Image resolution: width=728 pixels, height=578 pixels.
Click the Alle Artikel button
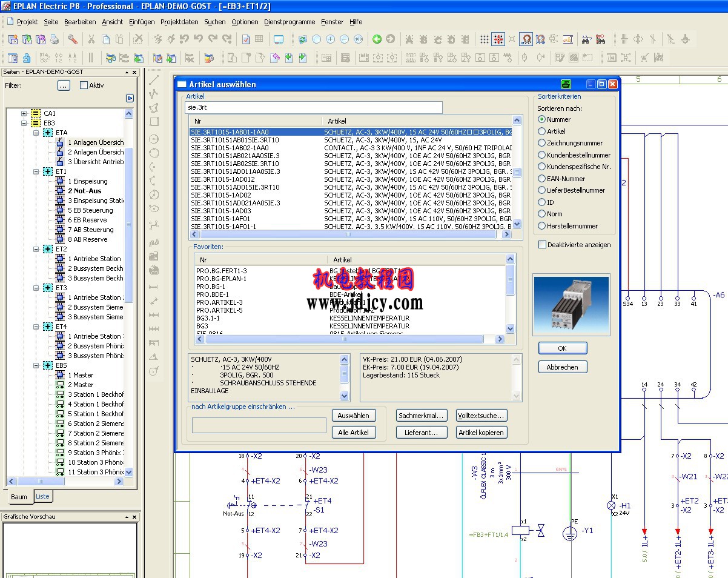pyautogui.click(x=353, y=433)
